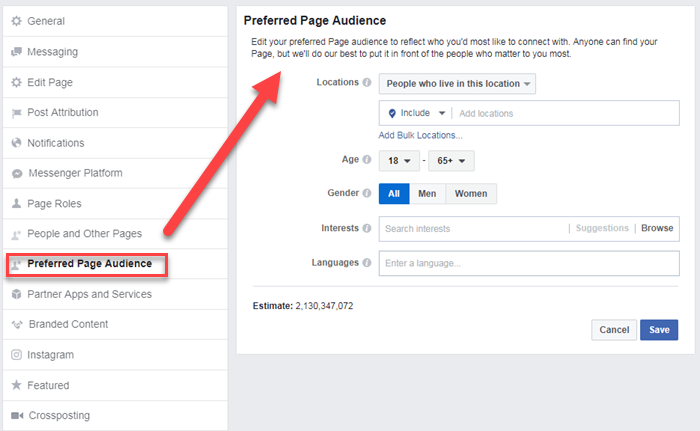
Task: Go to Edit Page section
Action: click(x=115, y=82)
